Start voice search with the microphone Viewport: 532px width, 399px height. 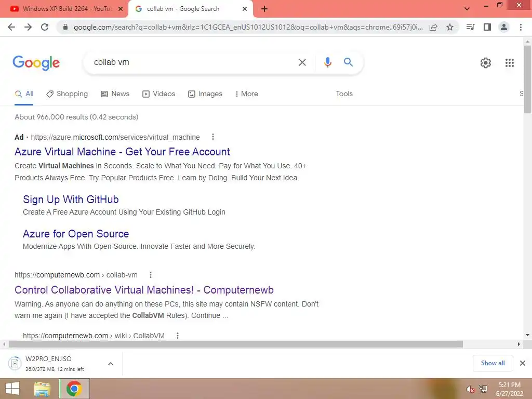click(x=327, y=62)
